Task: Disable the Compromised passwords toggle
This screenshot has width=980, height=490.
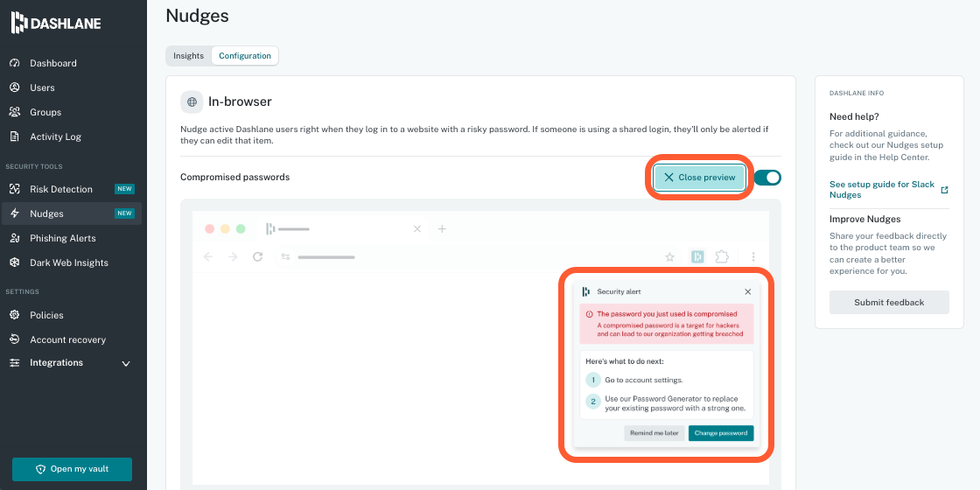Action: pos(767,178)
